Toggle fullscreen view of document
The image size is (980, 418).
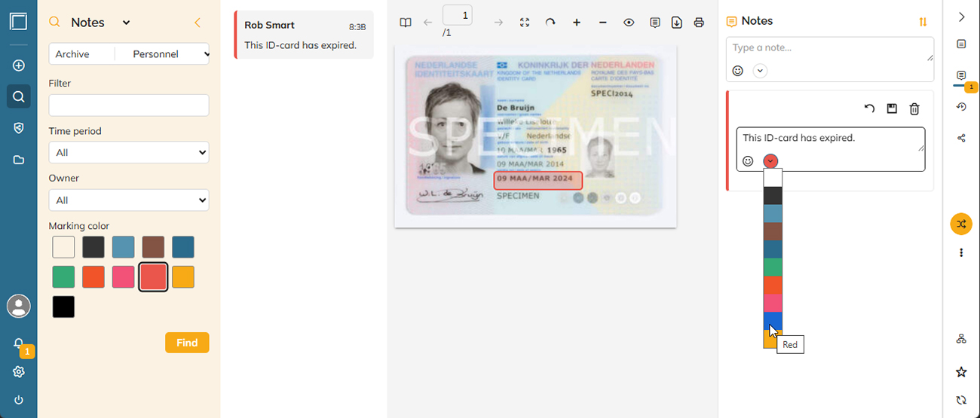525,23
